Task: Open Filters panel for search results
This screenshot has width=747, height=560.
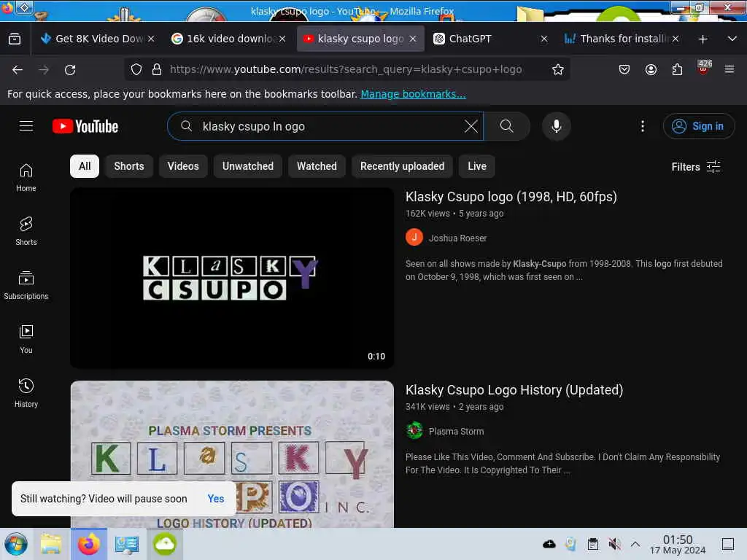Action: [x=695, y=167]
